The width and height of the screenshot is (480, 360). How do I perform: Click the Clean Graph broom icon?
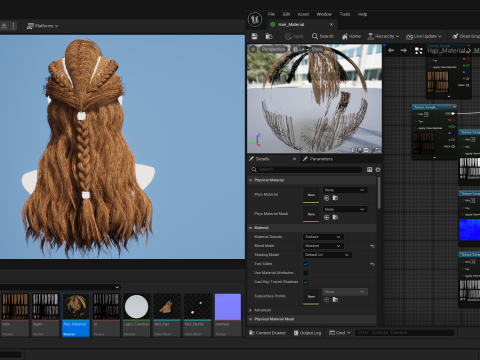coord(455,36)
